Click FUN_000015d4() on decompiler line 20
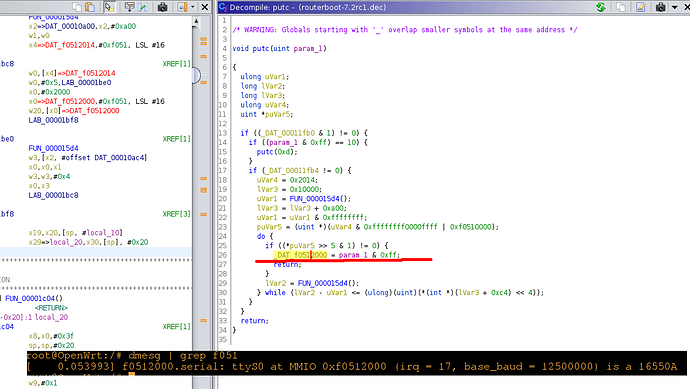 pyautogui.click(x=320, y=199)
